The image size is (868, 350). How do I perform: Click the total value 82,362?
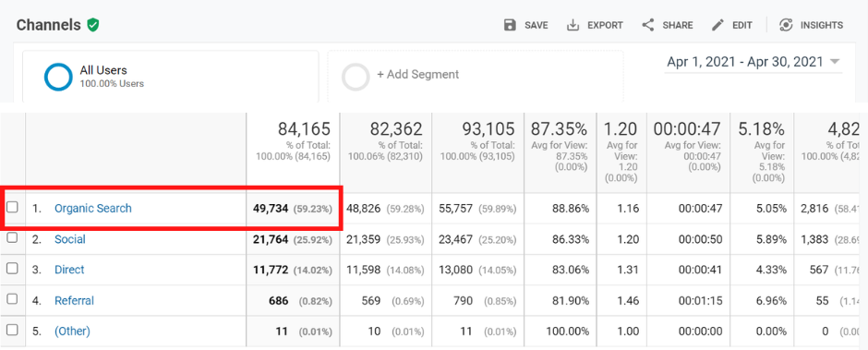(x=396, y=129)
